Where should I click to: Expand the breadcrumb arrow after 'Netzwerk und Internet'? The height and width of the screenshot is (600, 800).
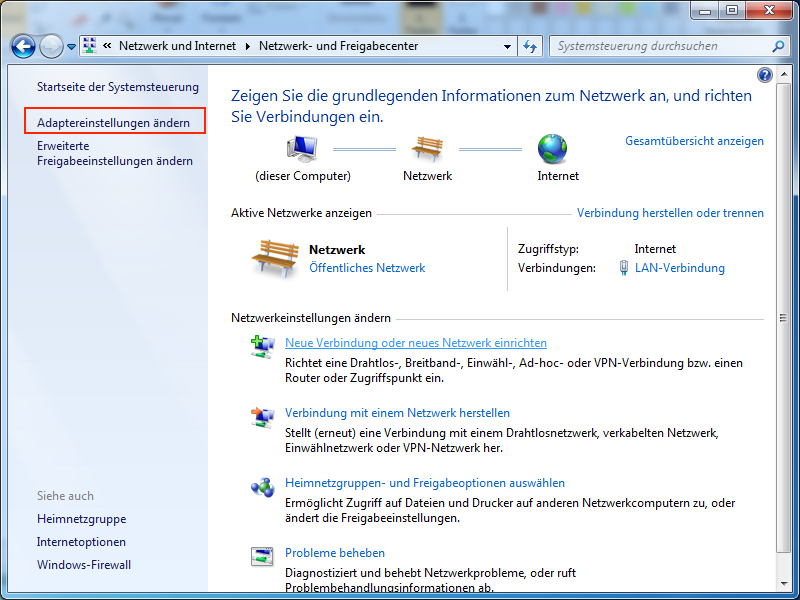[x=247, y=46]
